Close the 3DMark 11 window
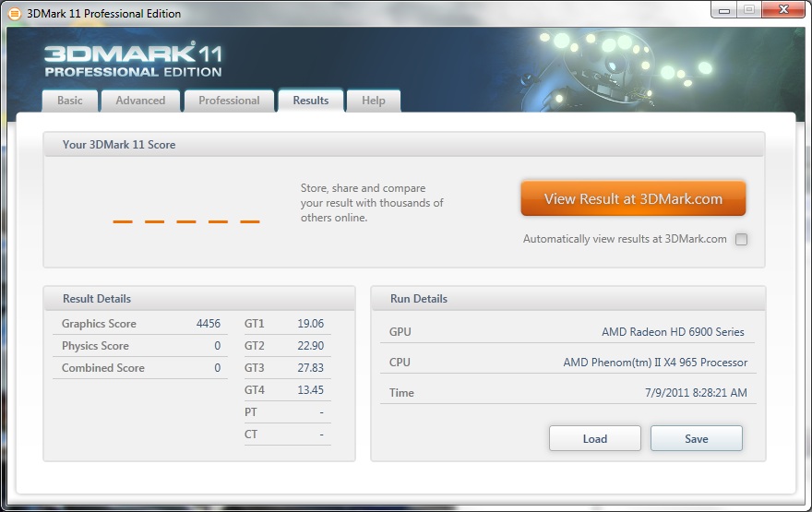The width and height of the screenshot is (812, 512). pos(783,10)
